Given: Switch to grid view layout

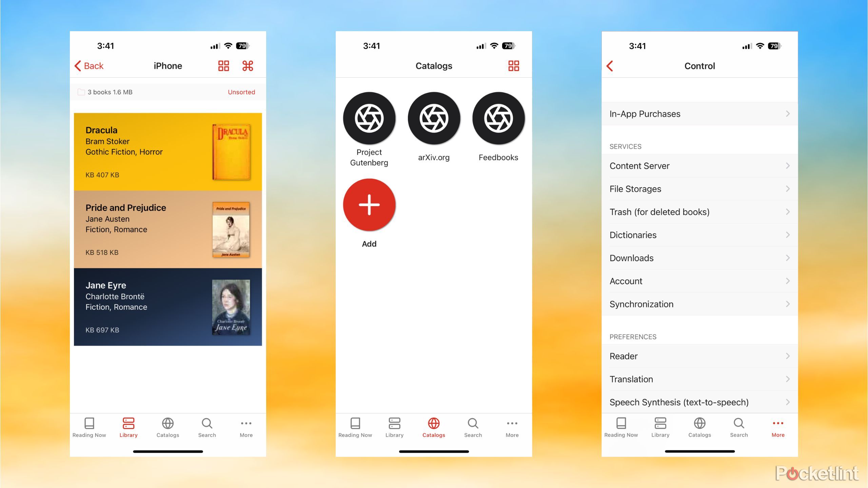Looking at the screenshot, I should point(223,65).
